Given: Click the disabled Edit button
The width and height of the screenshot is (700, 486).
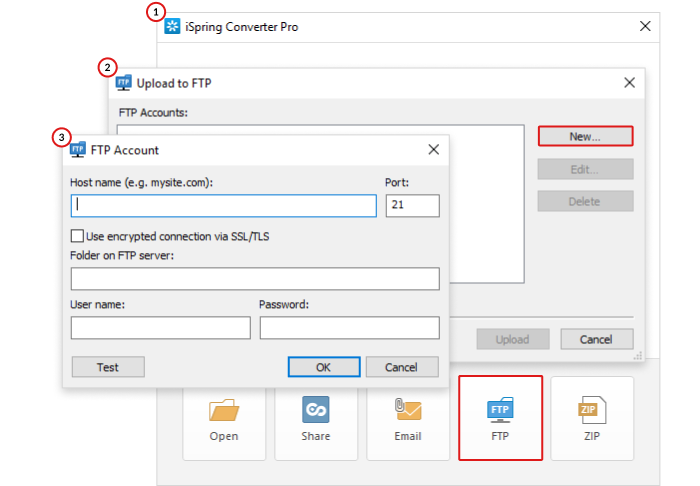Looking at the screenshot, I should [x=585, y=169].
